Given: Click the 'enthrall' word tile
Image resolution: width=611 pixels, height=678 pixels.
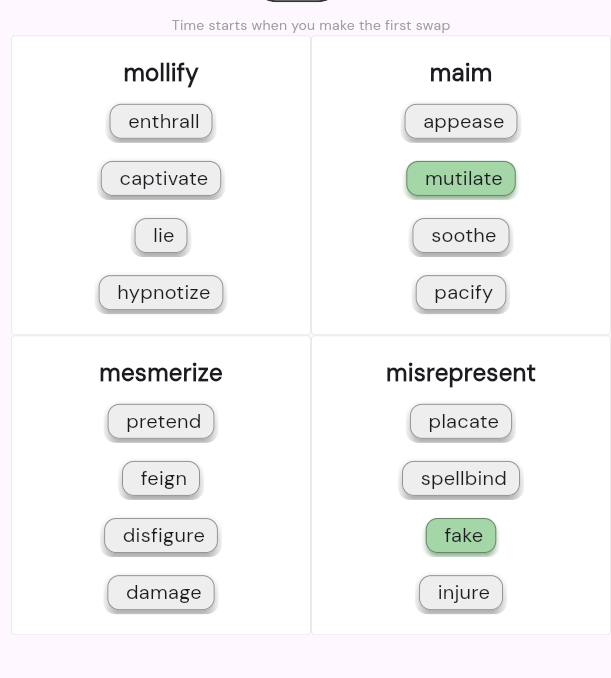Looking at the screenshot, I should tap(161, 122).
